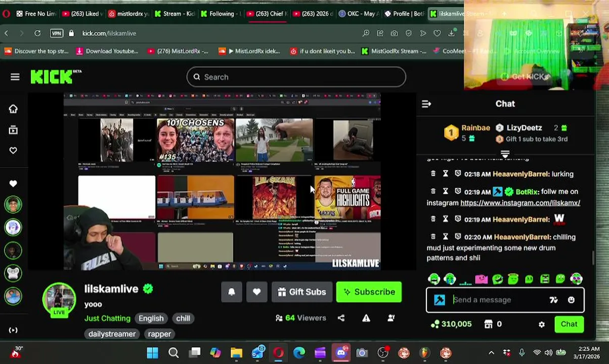Click the filled heart icon in the sidebar
This screenshot has height=364, width=609.
click(13, 184)
